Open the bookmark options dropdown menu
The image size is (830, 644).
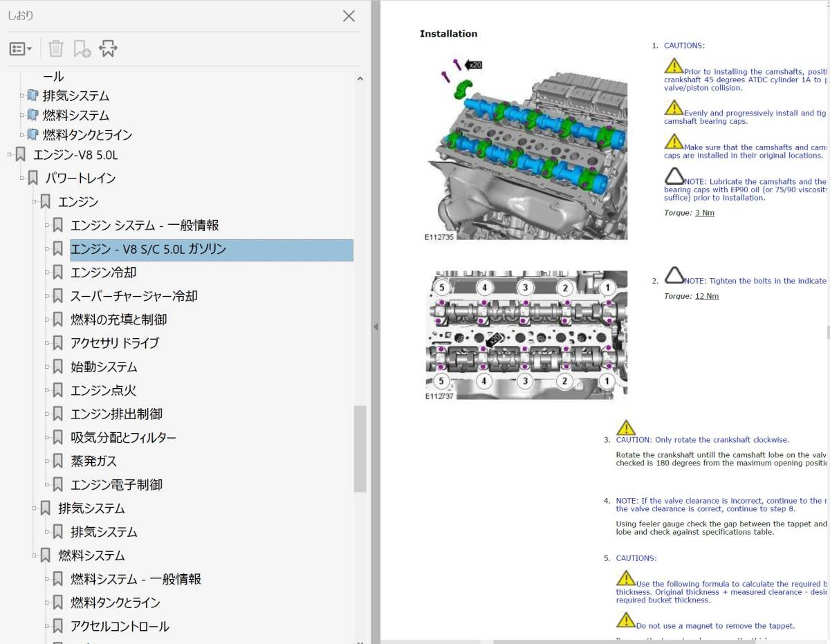tap(21, 49)
